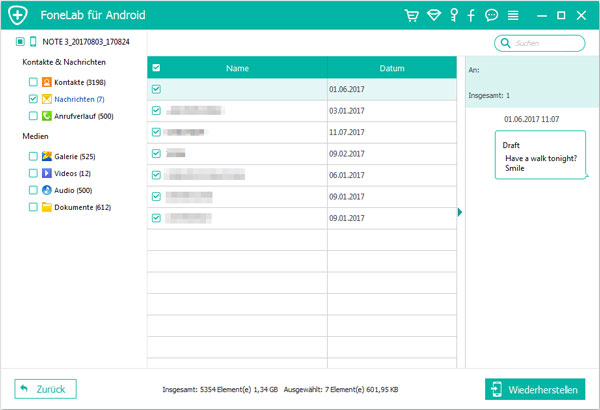The width and height of the screenshot is (600, 410).
Task: Toggle select-all checkbox in Name header
Action: pos(156,68)
